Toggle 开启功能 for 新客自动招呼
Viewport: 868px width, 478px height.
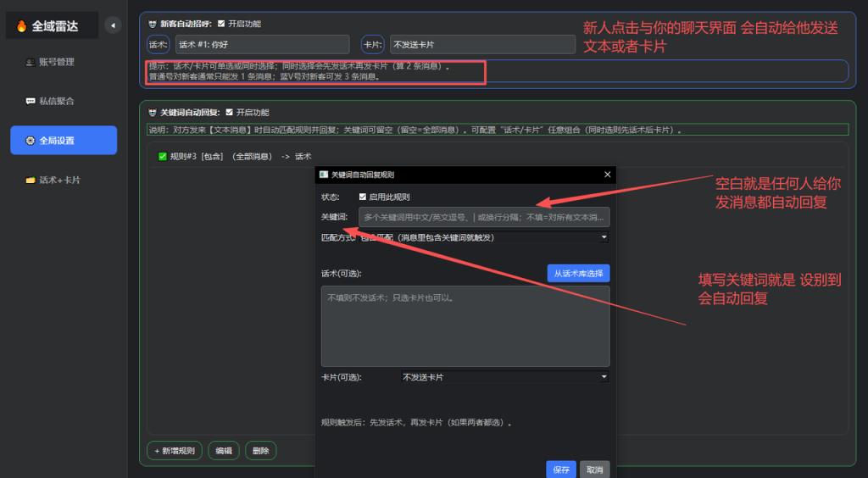pyautogui.click(x=222, y=25)
